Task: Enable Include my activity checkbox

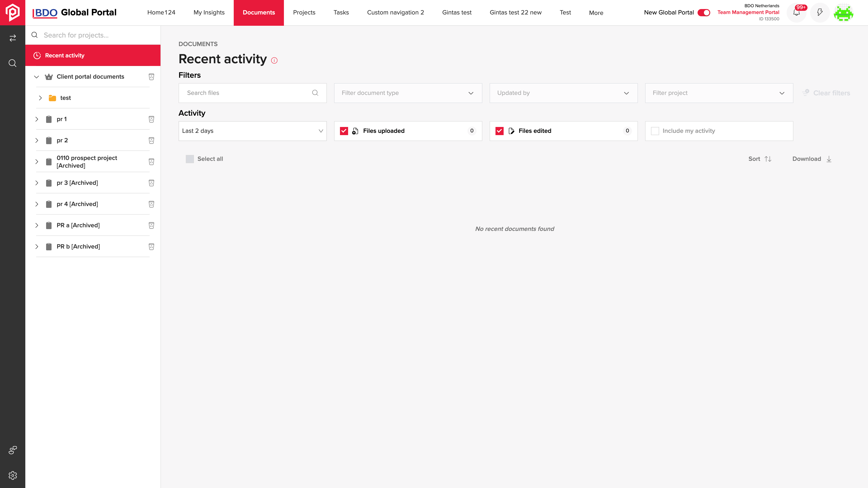Action: (x=655, y=131)
